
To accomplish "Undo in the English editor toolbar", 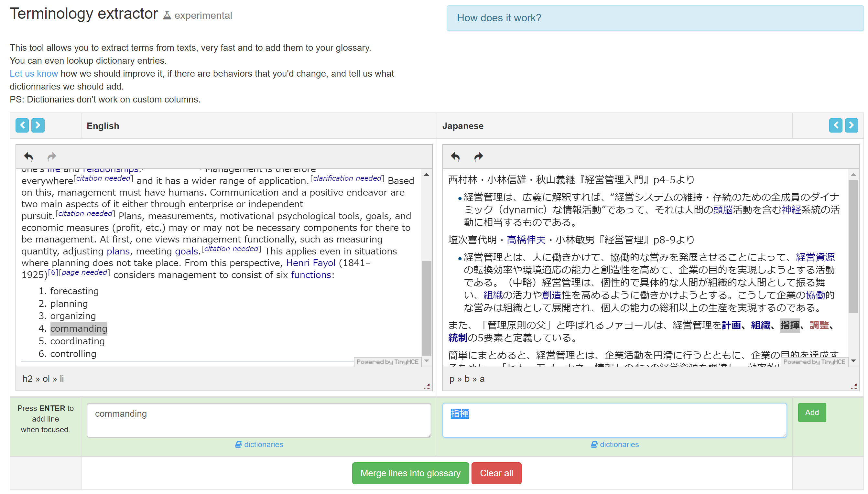I will coord(28,157).
